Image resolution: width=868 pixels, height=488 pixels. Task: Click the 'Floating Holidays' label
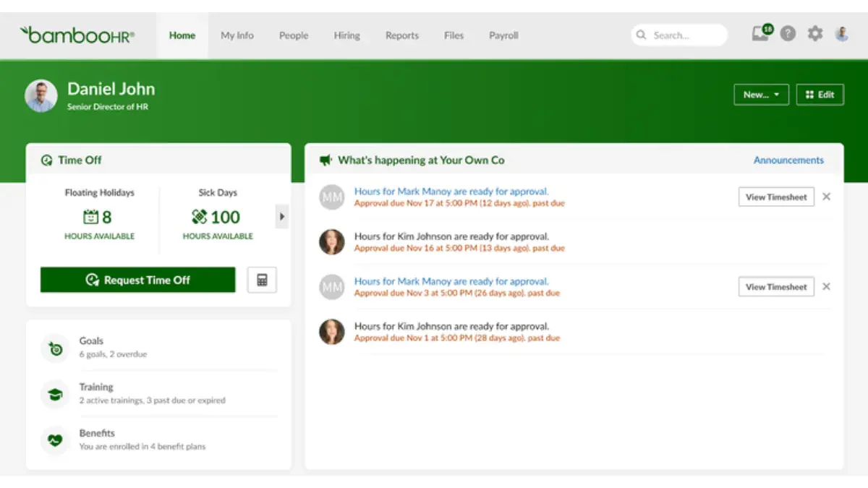(x=100, y=192)
